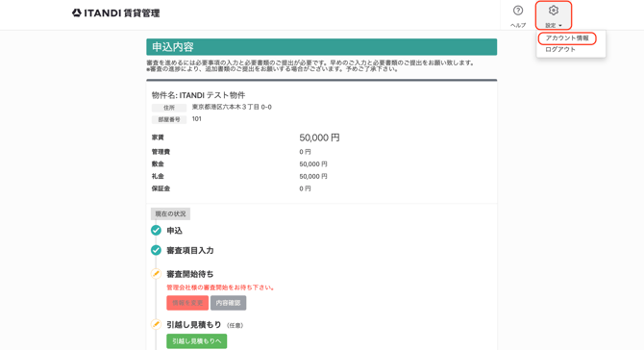The image size is (644, 350).
Task: Click the 部屋番号 label tag
Action: 169,119
